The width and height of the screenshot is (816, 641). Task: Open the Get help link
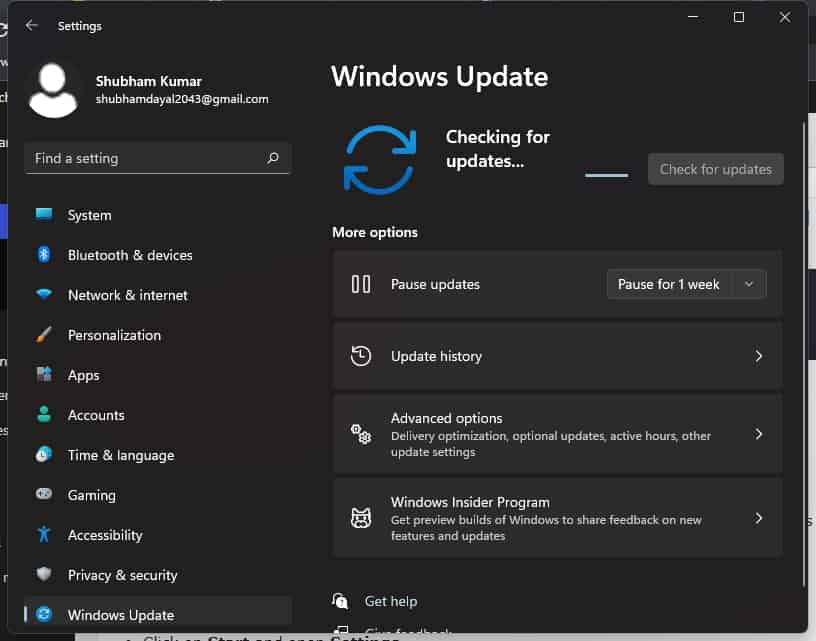tap(390, 601)
